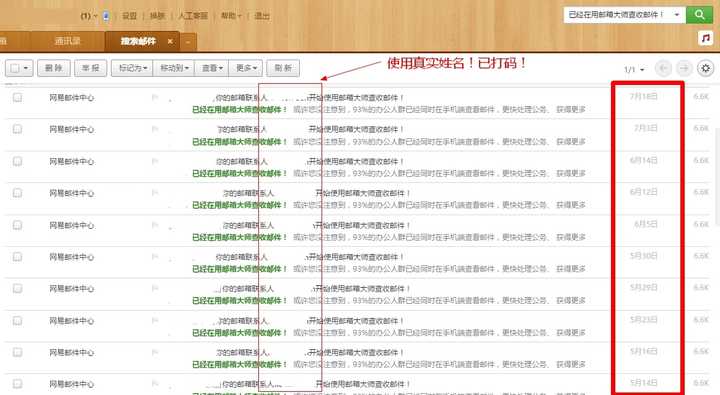Flag the email dated 6月12日
The height and width of the screenshot is (395, 720).
coord(155,193)
